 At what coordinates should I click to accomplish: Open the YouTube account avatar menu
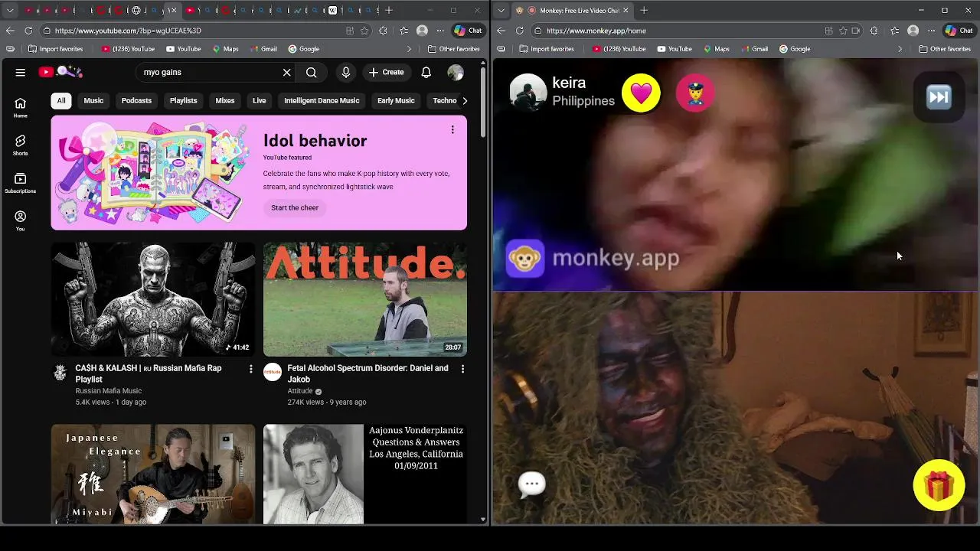[456, 72]
